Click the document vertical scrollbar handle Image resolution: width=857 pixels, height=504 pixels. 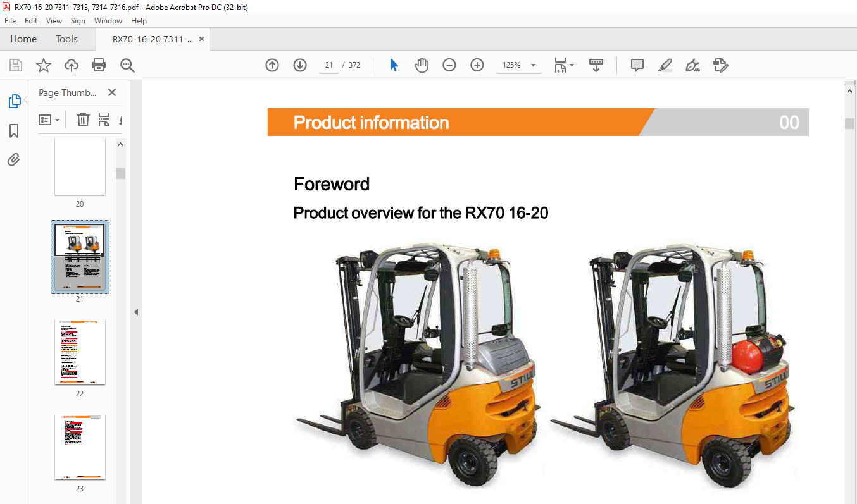850,123
